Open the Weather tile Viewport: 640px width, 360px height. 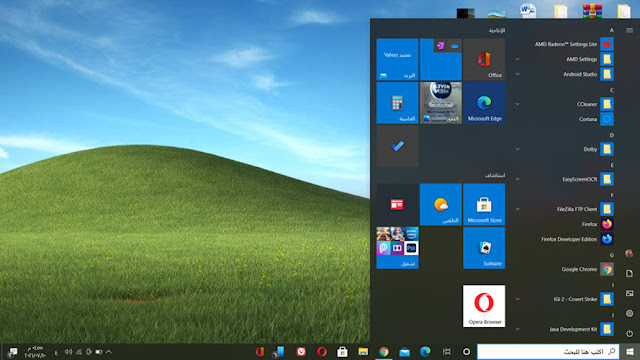441,204
